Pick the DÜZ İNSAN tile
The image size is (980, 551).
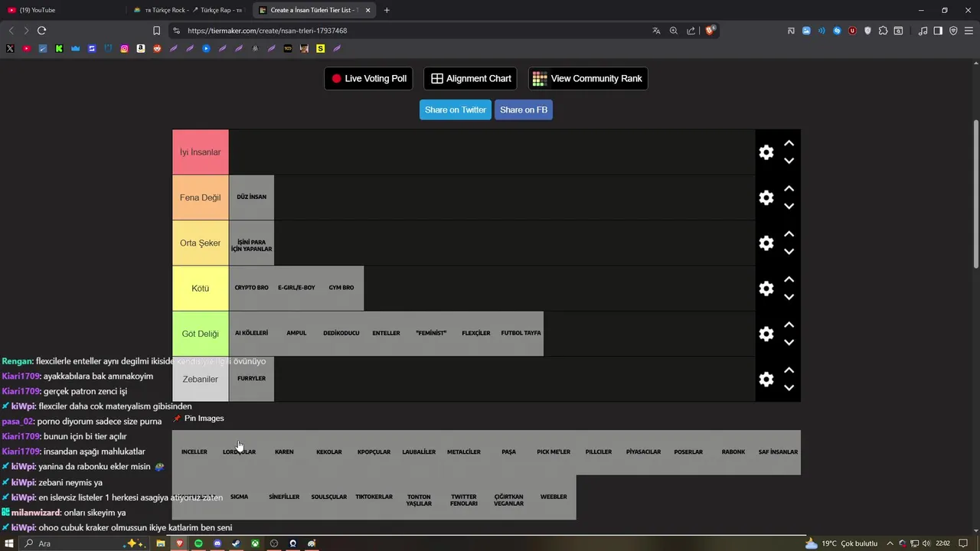click(x=251, y=197)
